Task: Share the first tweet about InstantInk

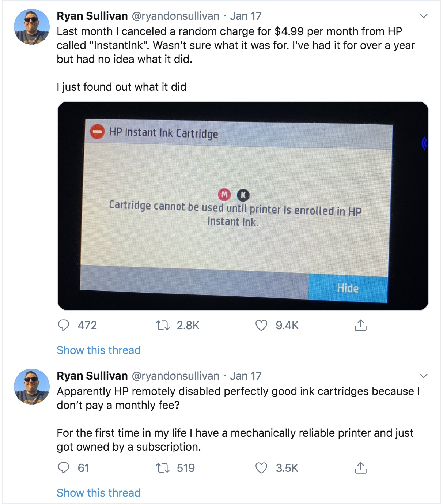Action: pyautogui.click(x=360, y=325)
